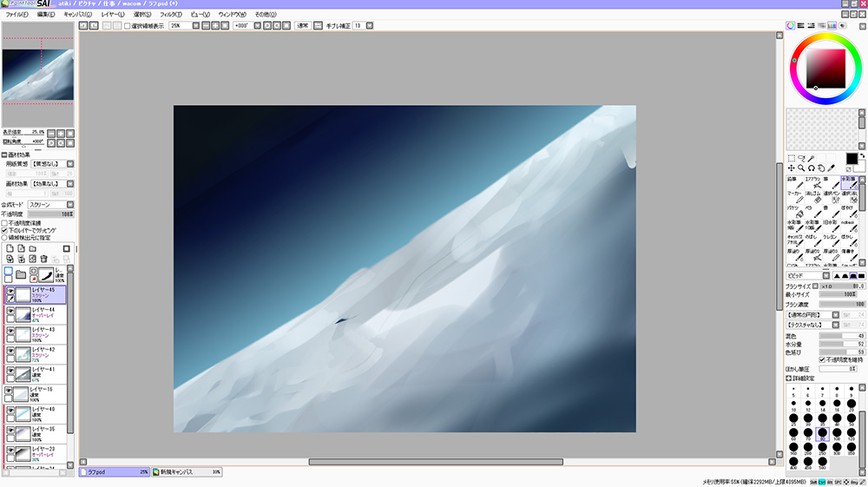Click the 通常 selection mode button
This screenshot has height=487, width=868.
click(302, 25)
